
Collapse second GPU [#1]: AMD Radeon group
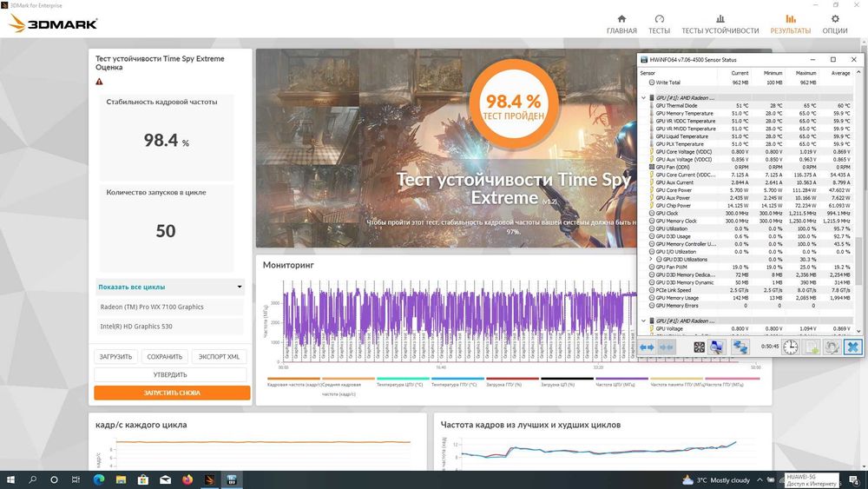click(x=643, y=320)
